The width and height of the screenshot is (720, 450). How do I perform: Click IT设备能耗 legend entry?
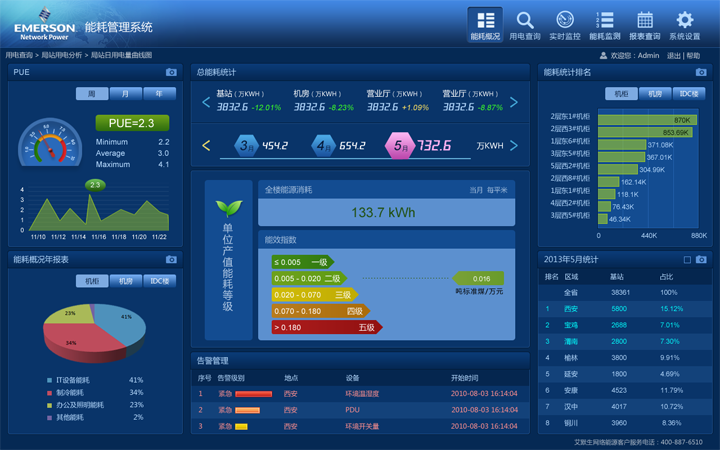click(x=68, y=380)
